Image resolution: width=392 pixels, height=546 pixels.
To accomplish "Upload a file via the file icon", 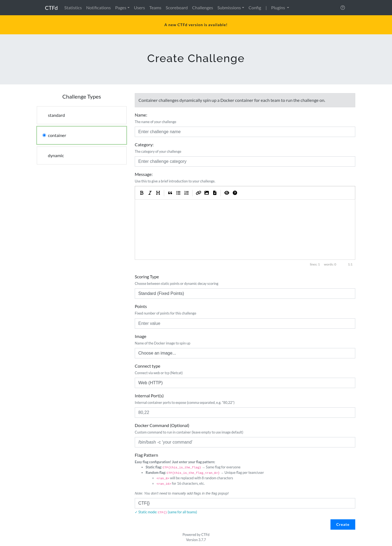I will (x=215, y=193).
